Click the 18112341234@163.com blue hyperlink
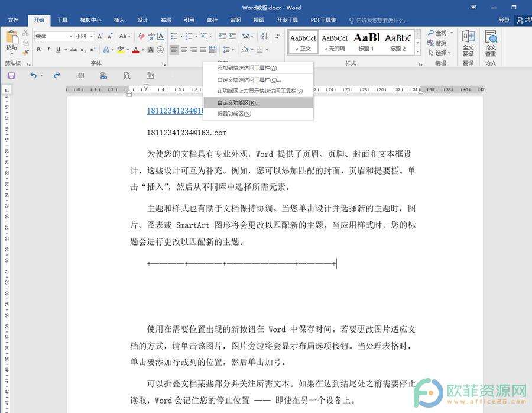The image size is (532, 413). (175, 111)
